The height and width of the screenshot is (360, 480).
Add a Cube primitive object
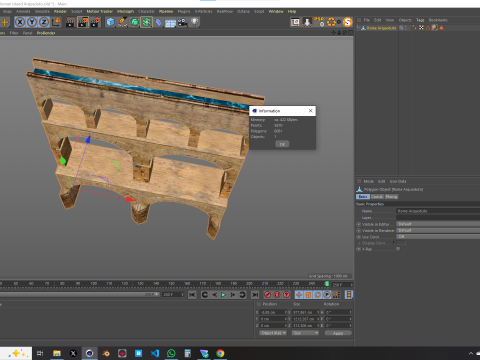click(110, 22)
